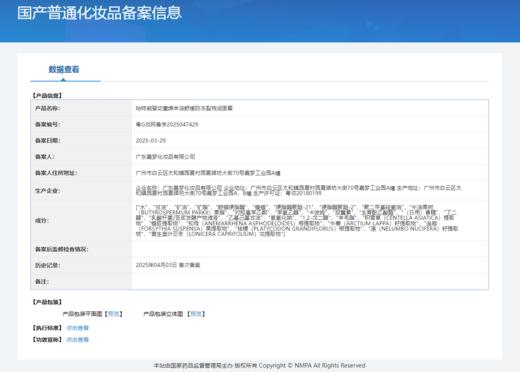Click the 成分 row label

pos(42,220)
